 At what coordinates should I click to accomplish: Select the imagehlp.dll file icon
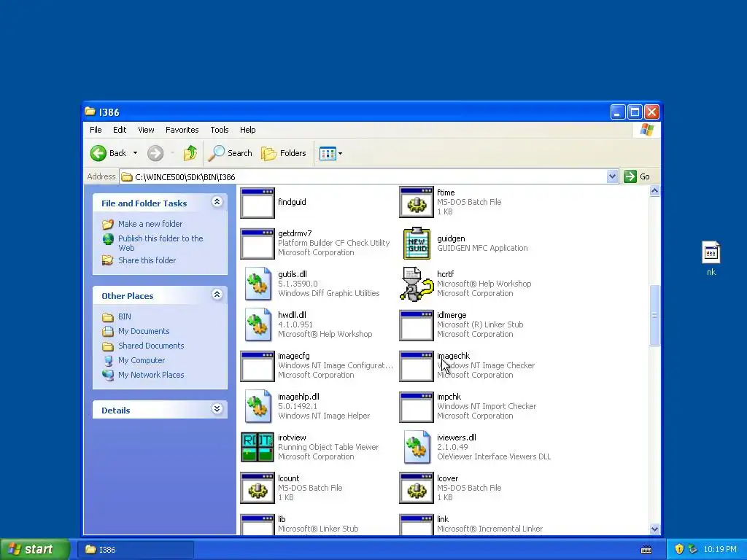(258, 407)
